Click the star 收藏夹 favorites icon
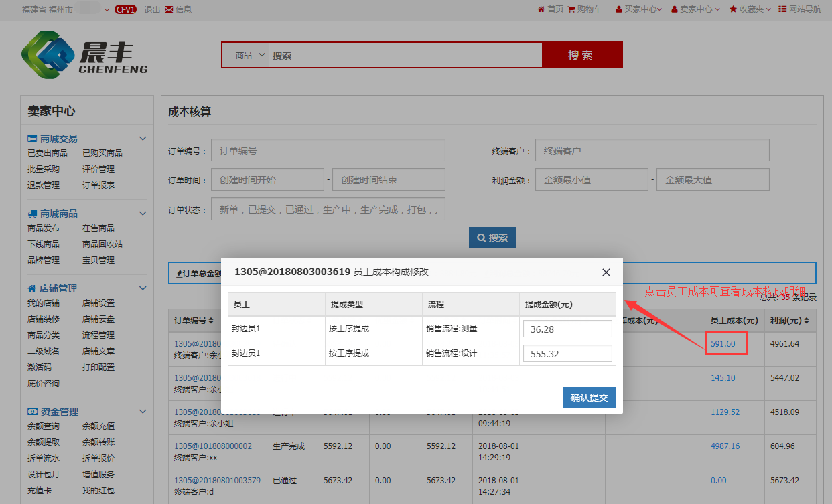This screenshot has height=504, width=832. coord(733,9)
